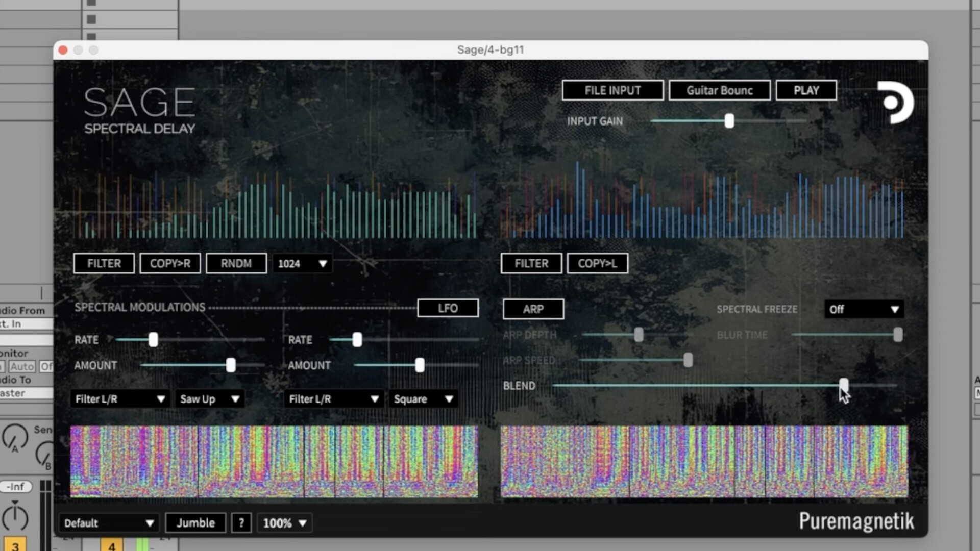
Task: Click the right blue spectral filter graph
Action: point(703,200)
